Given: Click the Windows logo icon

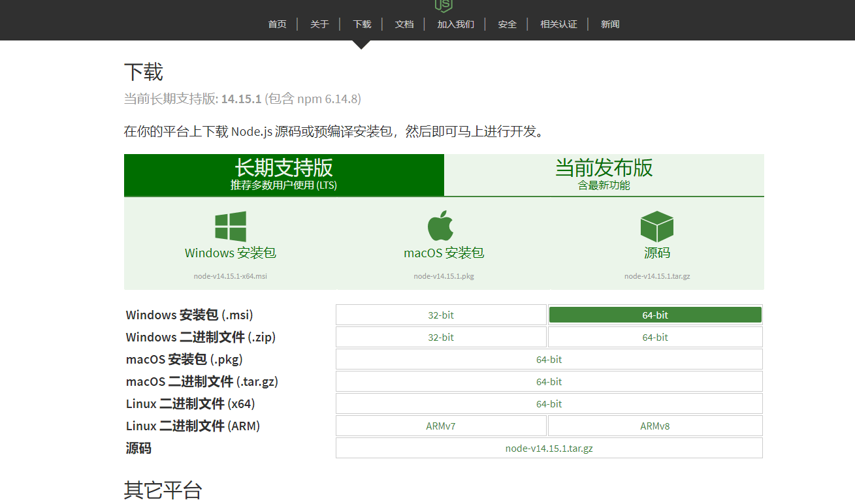Looking at the screenshot, I should pyautogui.click(x=231, y=227).
